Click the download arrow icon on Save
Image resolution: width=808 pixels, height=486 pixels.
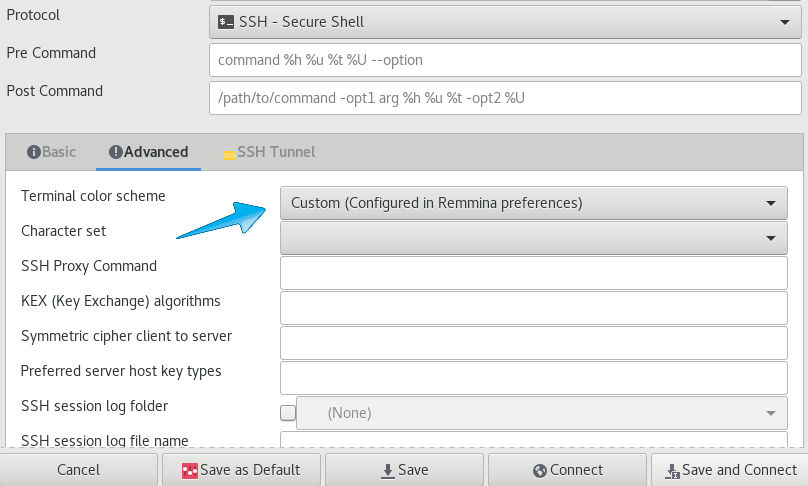388,471
